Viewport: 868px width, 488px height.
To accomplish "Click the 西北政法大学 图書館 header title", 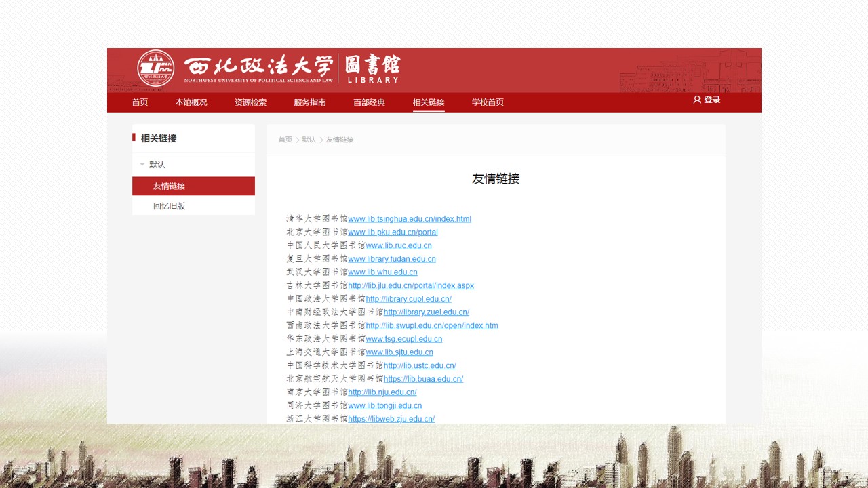I will pyautogui.click(x=292, y=68).
